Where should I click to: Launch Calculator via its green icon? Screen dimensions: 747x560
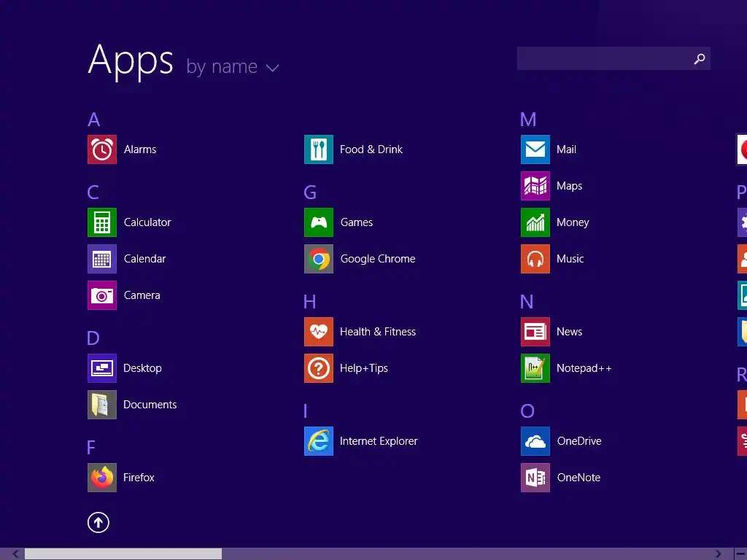[102, 222]
